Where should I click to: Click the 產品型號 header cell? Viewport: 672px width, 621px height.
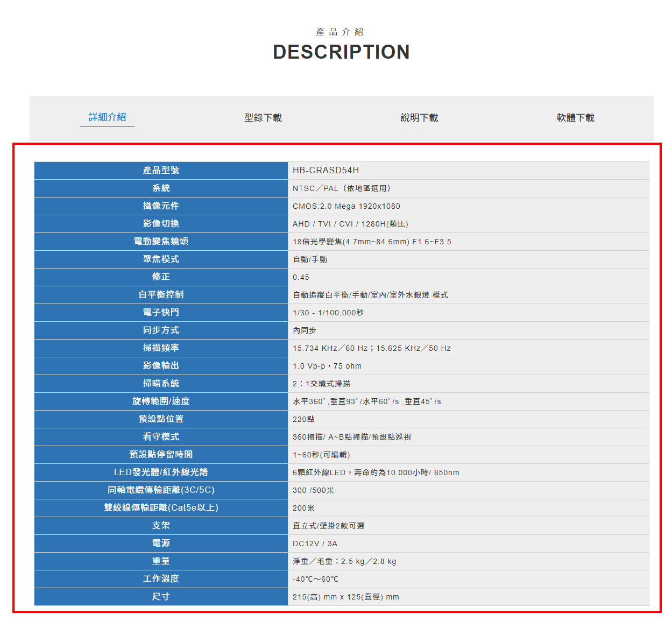click(x=161, y=171)
